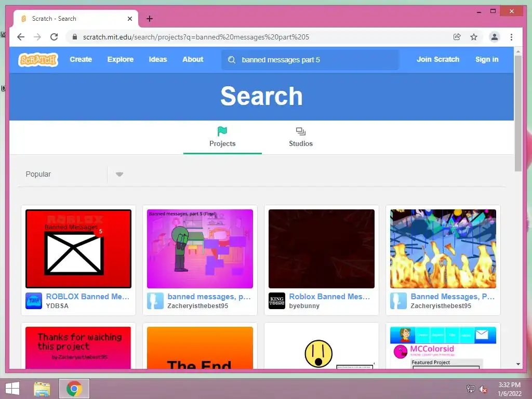Image resolution: width=532 pixels, height=399 pixels.
Task: Open Chrome profile avatar
Action: click(x=495, y=37)
